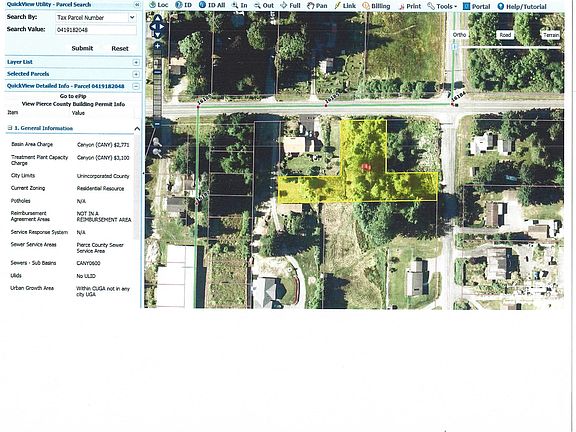The image size is (576, 432).
Task: Select 'Pierce County Sewer Service Area' value
Action: pyautogui.click(x=100, y=248)
